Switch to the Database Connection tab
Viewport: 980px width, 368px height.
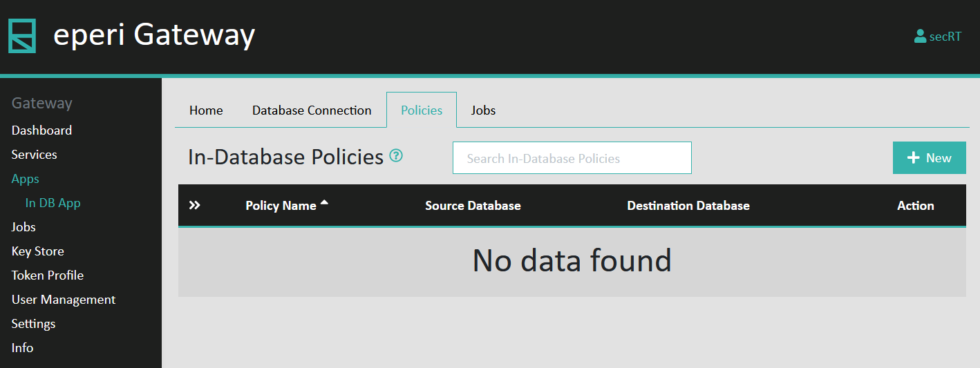(312, 110)
